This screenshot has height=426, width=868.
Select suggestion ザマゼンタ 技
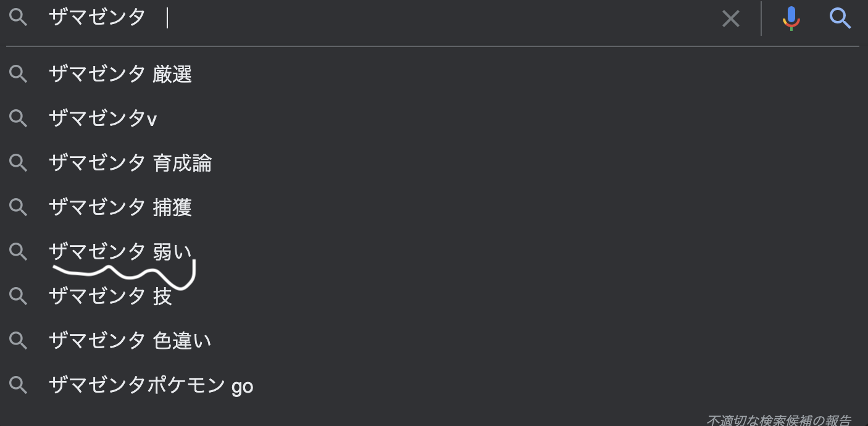click(x=111, y=296)
